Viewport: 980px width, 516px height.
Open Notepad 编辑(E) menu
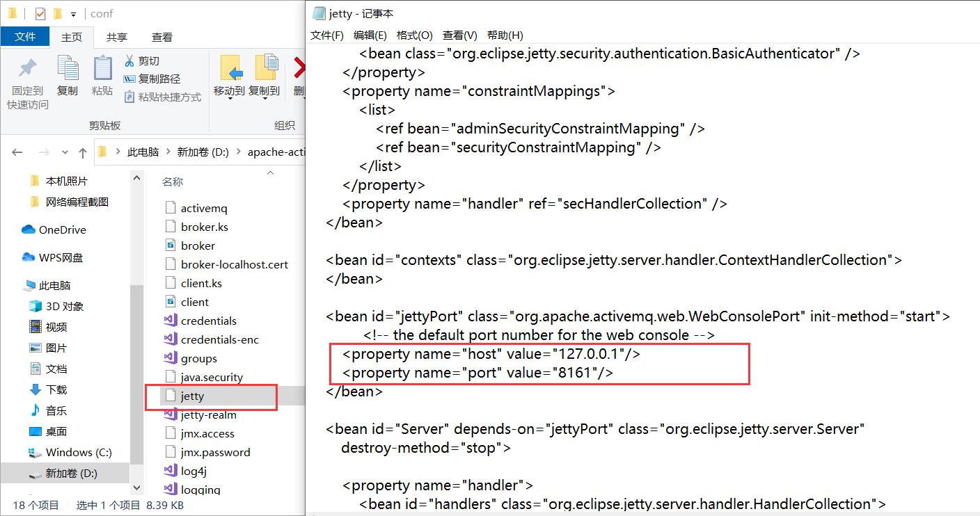click(370, 35)
